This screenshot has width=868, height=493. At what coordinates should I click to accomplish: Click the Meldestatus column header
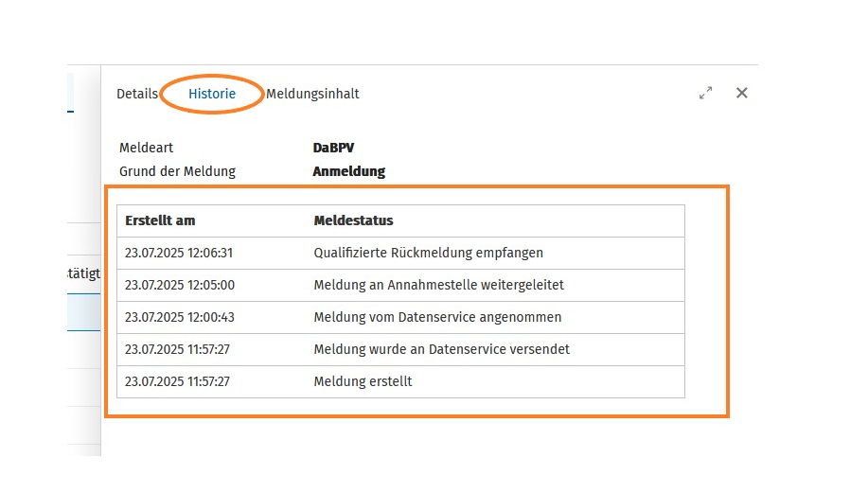353,220
